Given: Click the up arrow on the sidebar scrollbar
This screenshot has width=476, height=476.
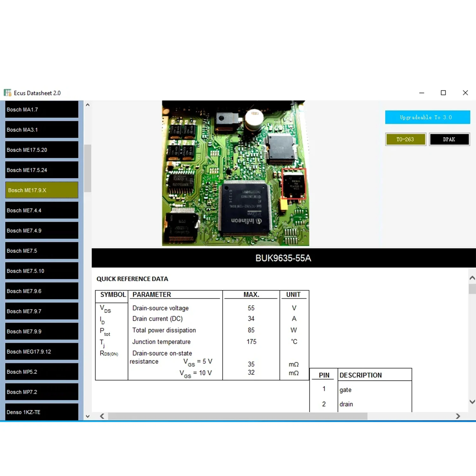Looking at the screenshot, I should [88, 105].
